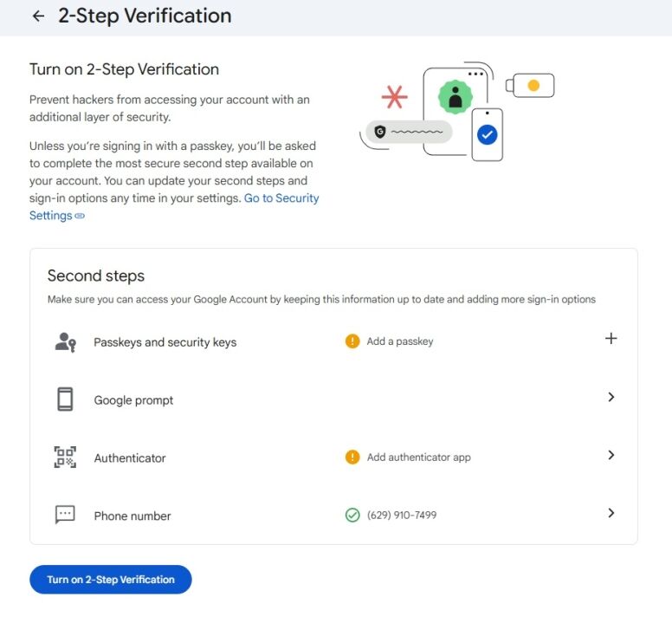Image resolution: width=672 pixels, height=623 pixels.
Task: Select the Google prompt label
Action: pos(133,400)
